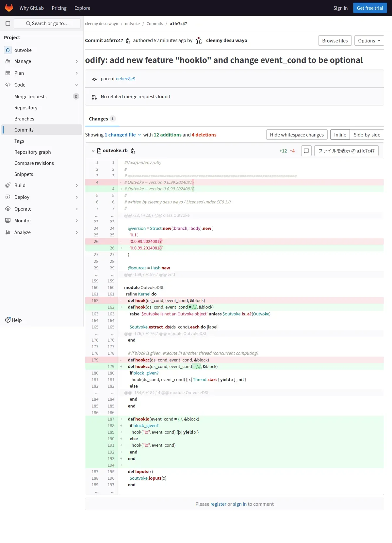This screenshot has width=392, height=543.
Task: Open parent commit eebee8e9 link
Action: pyautogui.click(x=125, y=79)
